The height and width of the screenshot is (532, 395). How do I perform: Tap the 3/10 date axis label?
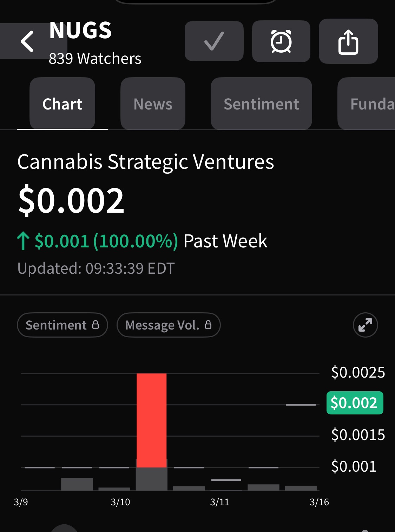120,502
